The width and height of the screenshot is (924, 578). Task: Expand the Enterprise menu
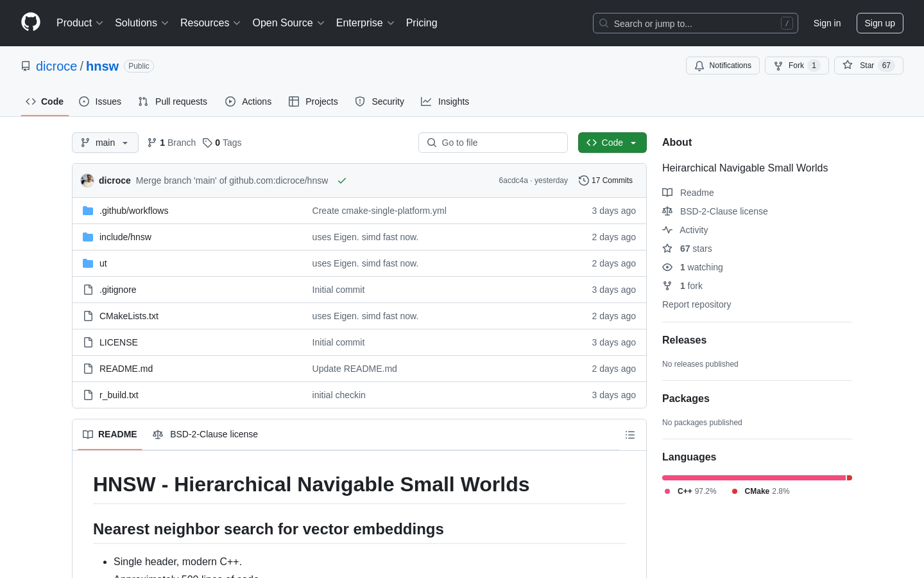click(365, 22)
